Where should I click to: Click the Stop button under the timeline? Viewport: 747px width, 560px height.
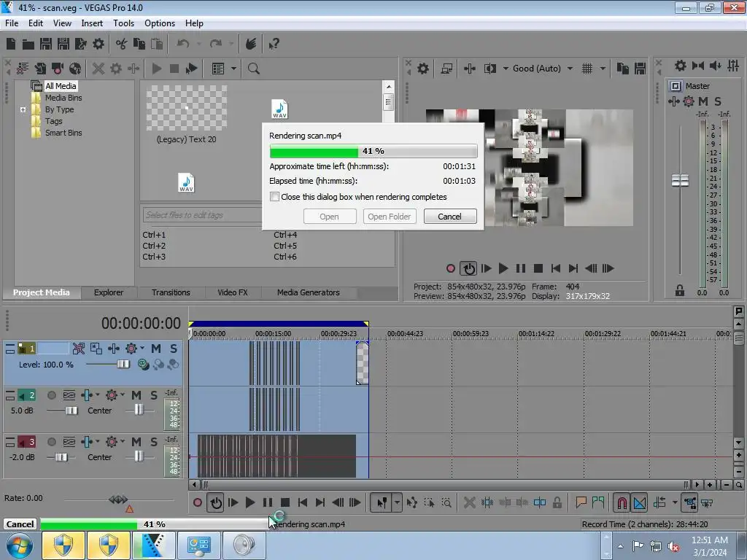(285, 502)
